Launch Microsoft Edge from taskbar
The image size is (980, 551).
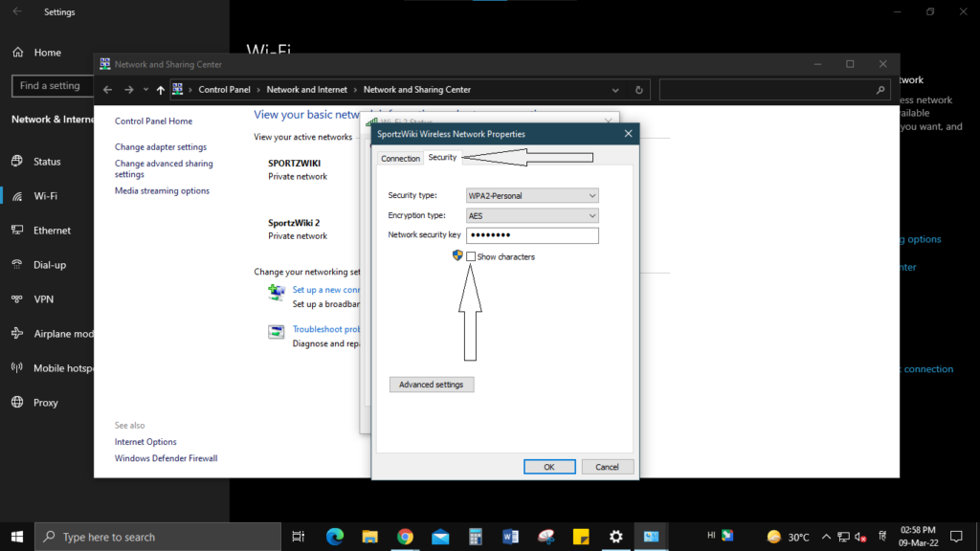coord(334,537)
